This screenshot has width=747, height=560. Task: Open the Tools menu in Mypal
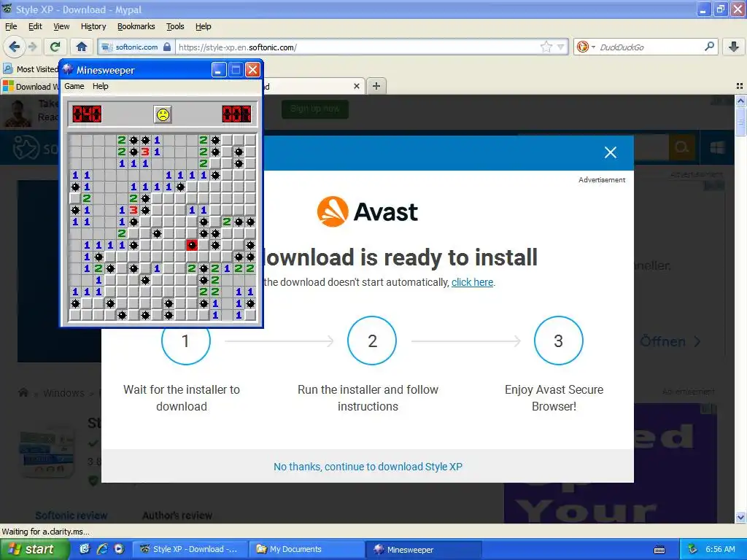[x=175, y=26]
